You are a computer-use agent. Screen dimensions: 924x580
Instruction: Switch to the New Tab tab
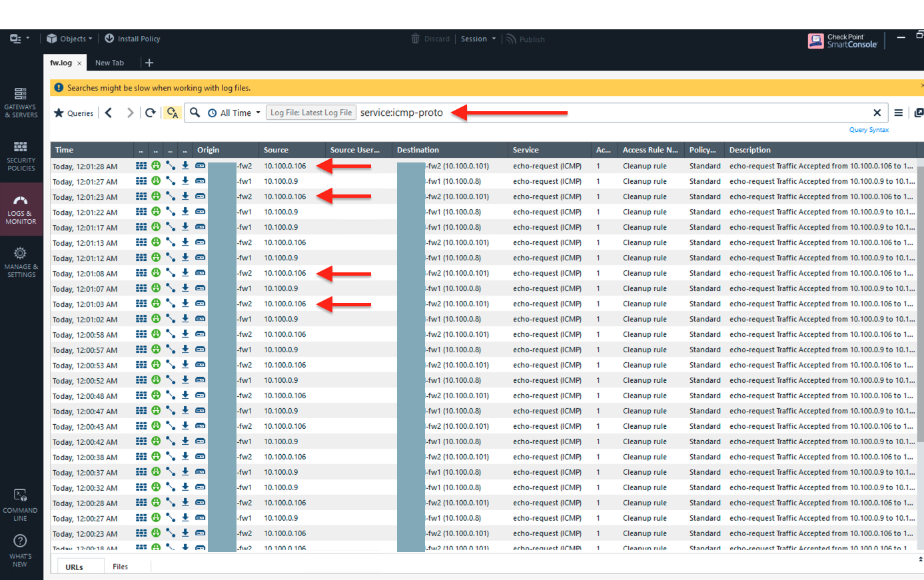[x=109, y=63]
